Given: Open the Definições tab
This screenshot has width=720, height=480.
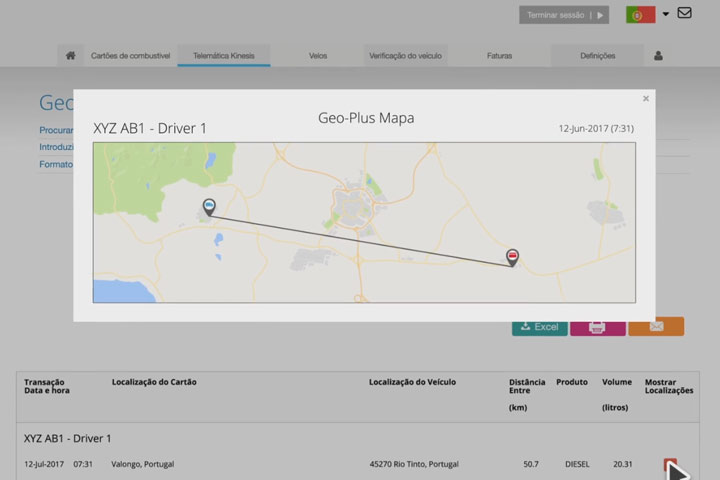Looking at the screenshot, I should coord(597,56).
